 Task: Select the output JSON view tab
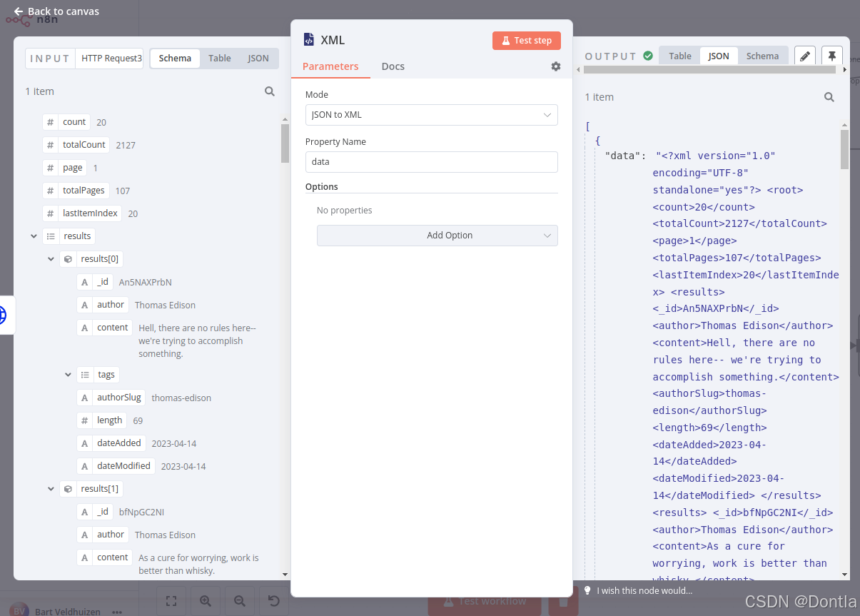(719, 56)
